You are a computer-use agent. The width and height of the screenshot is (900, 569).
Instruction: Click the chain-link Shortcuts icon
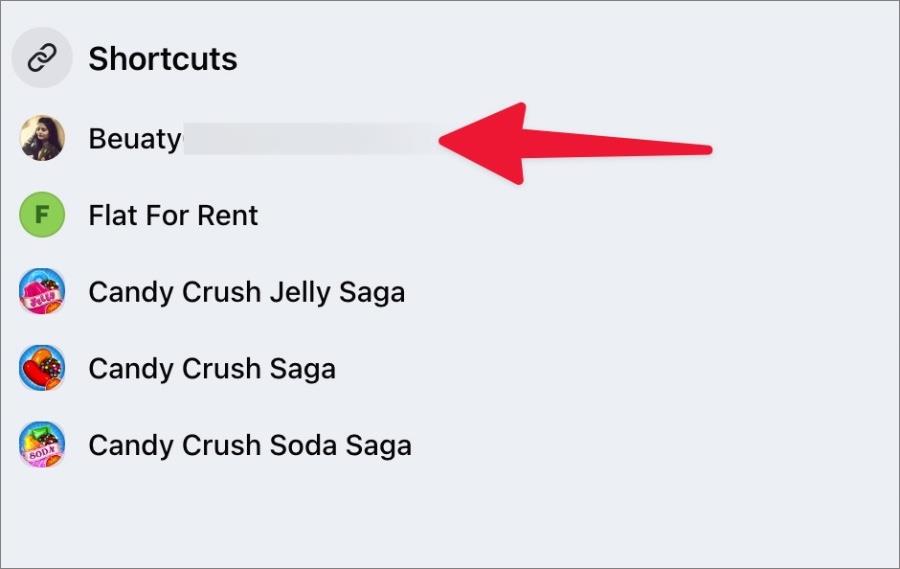(x=42, y=57)
